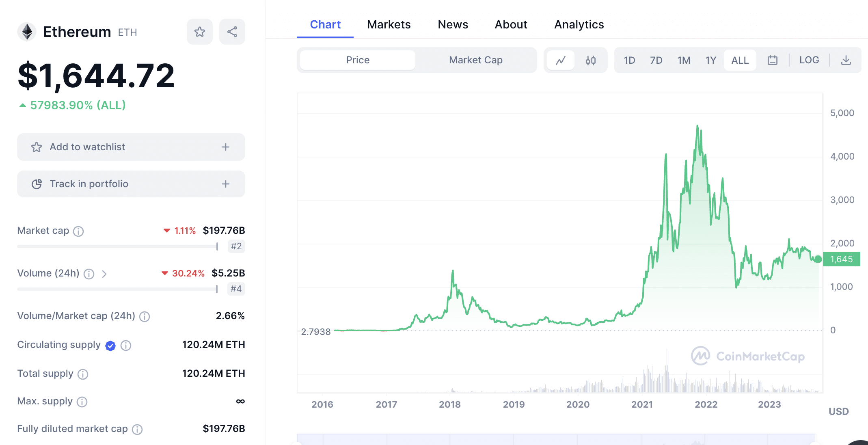Select the candlestick chart type icon
This screenshot has height=445, width=868.
(591, 60)
